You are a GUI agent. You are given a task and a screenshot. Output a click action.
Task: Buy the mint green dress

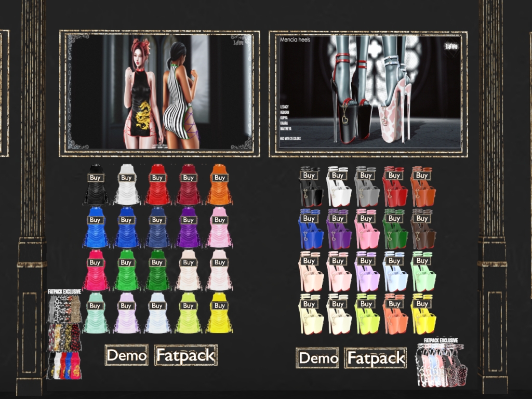click(96, 306)
